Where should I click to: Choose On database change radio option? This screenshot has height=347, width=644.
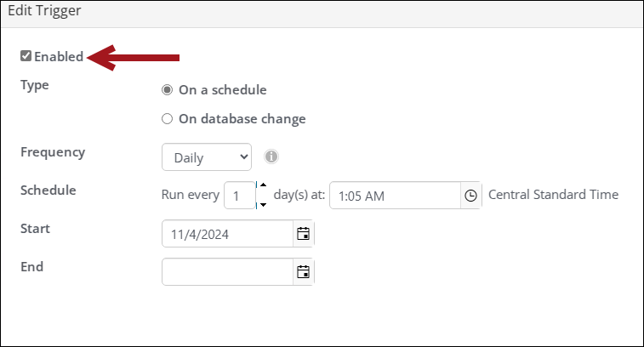click(167, 119)
